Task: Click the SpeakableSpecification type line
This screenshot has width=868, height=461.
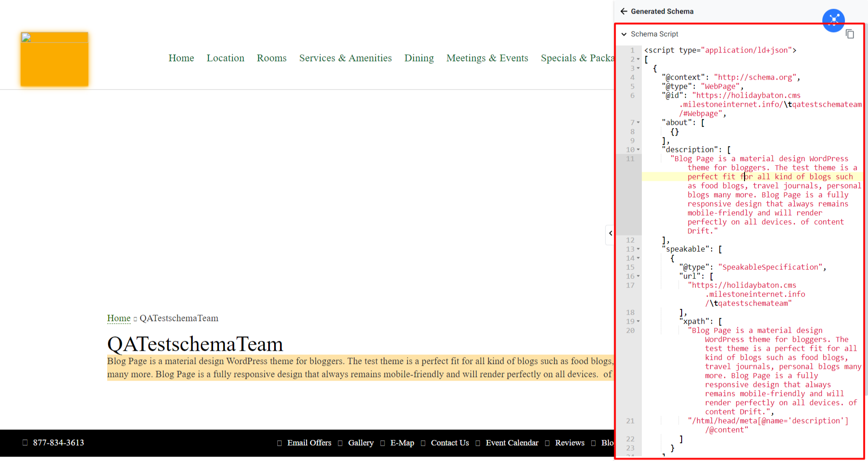Action: [753, 267]
